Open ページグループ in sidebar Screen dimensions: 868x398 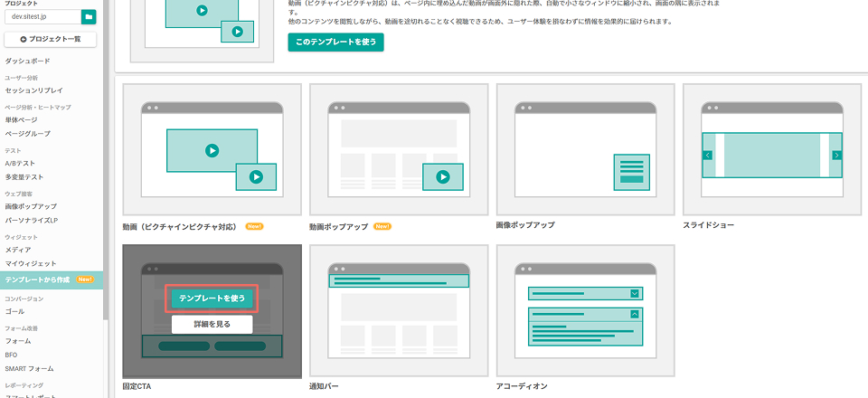pyautogui.click(x=28, y=133)
